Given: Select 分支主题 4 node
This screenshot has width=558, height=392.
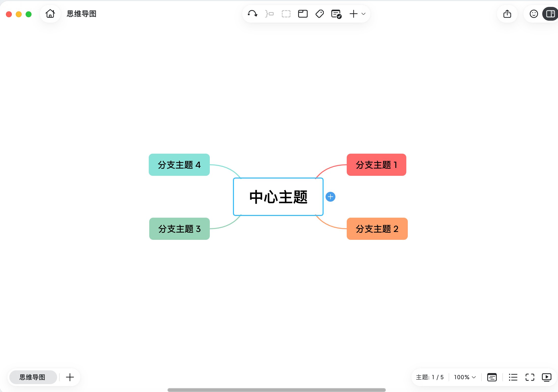Looking at the screenshot, I should click(179, 165).
